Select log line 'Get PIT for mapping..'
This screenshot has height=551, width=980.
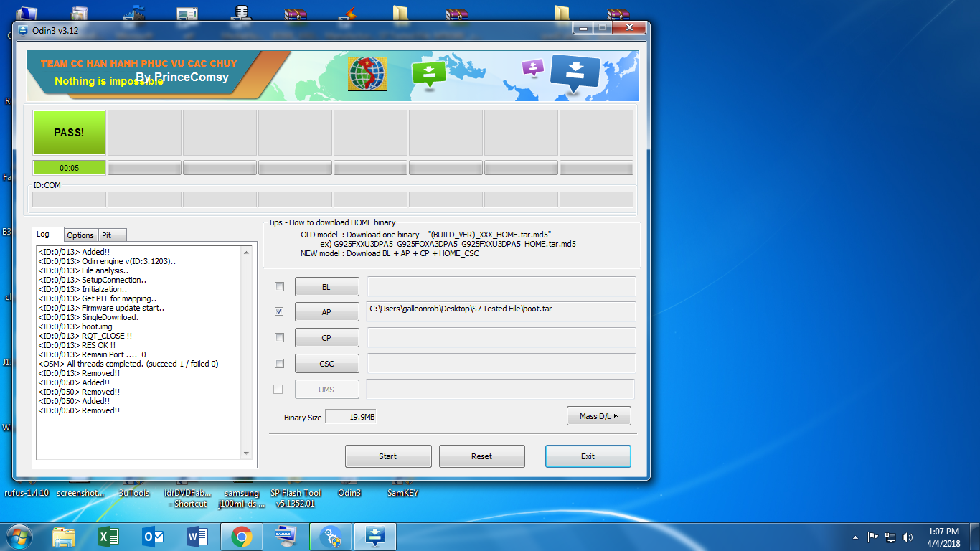[98, 298]
